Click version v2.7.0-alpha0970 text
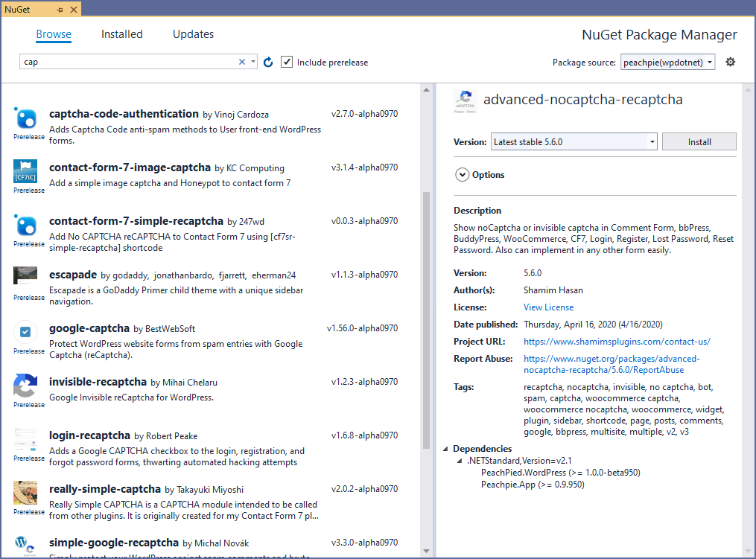 pos(364,114)
